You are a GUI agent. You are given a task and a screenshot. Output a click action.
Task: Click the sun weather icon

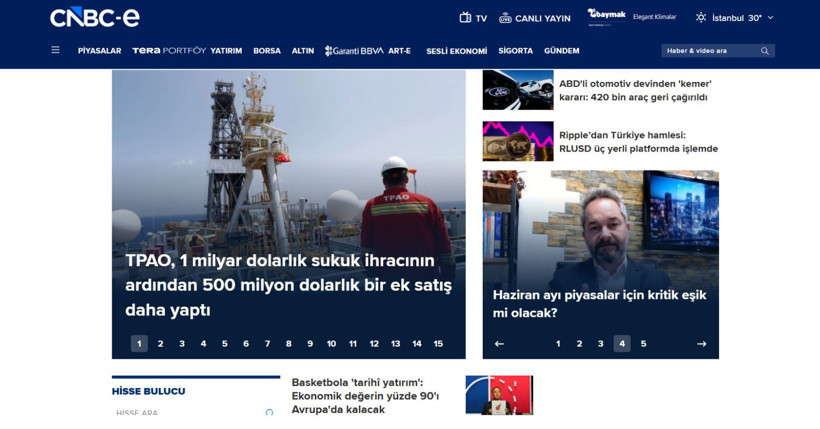tap(701, 18)
